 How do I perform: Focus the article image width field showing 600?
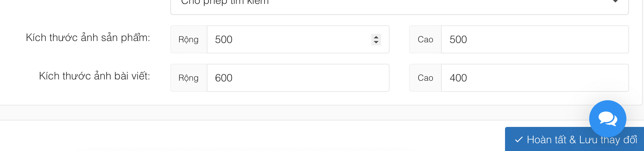tap(298, 78)
